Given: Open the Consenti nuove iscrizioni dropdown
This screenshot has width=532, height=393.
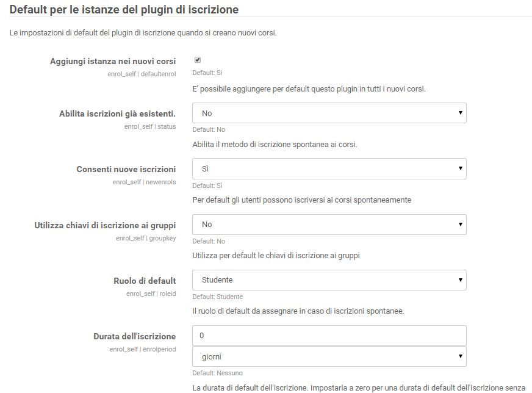Looking at the screenshot, I should (x=329, y=168).
